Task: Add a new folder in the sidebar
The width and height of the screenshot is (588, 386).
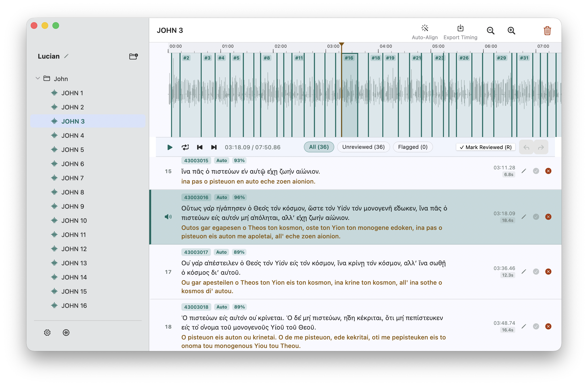Action: tap(133, 56)
